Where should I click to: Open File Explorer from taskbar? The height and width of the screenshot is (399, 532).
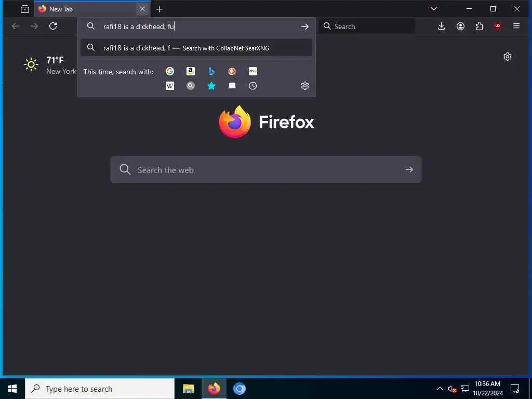click(188, 389)
